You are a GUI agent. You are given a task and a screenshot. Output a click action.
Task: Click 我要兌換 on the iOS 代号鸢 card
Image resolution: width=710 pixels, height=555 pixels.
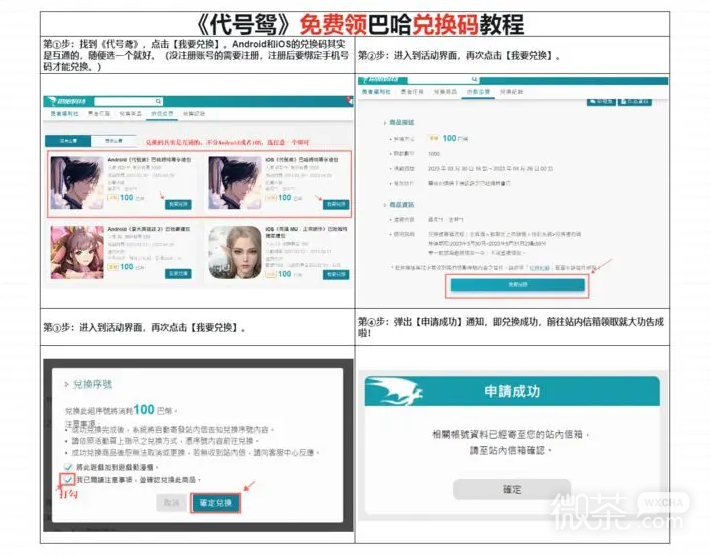click(x=334, y=202)
